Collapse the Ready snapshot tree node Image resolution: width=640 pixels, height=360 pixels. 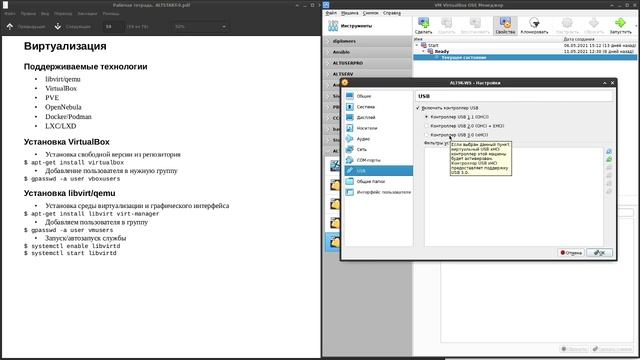tap(424, 51)
